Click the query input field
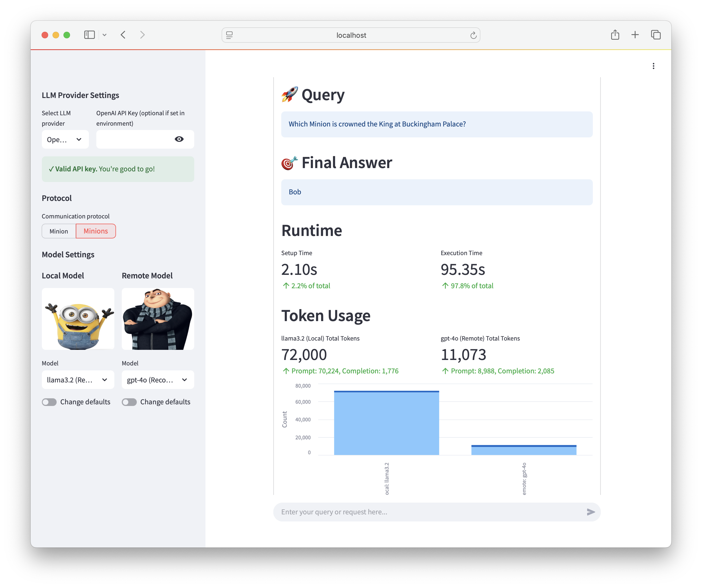702x588 pixels. pyautogui.click(x=428, y=512)
